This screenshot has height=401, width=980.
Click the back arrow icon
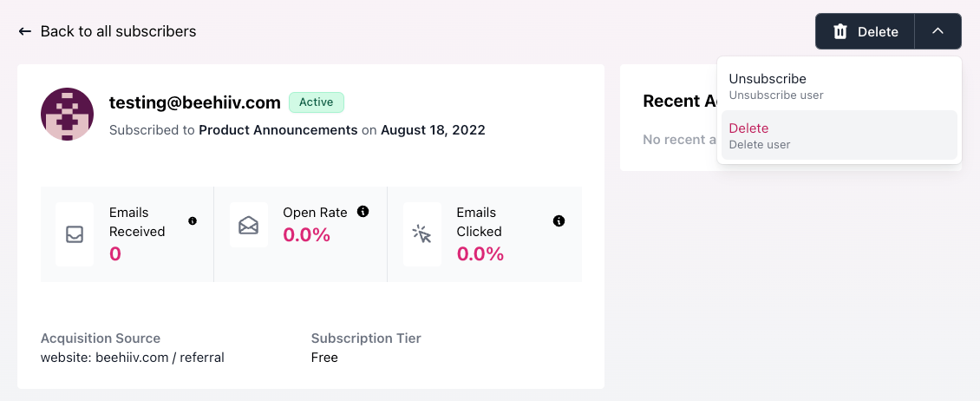click(x=25, y=31)
